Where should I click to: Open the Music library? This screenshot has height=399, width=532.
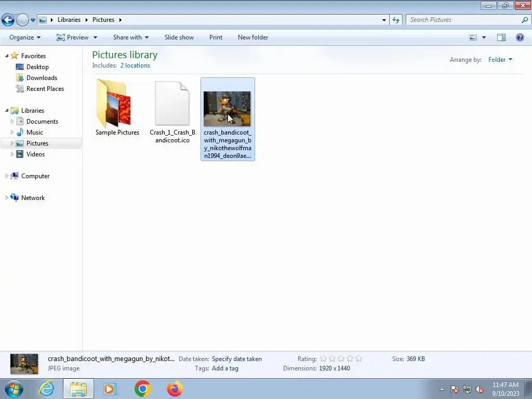(35, 132)
